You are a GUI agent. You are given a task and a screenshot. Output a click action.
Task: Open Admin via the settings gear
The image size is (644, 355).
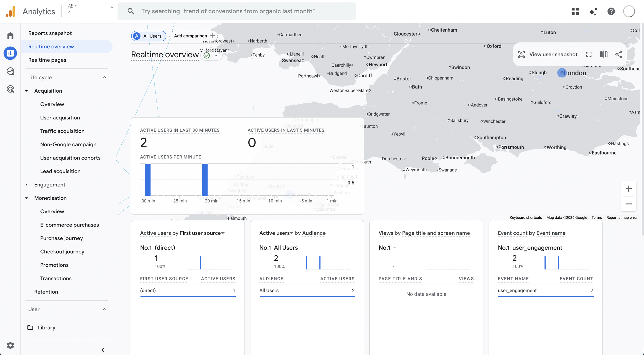click(10, 345)
